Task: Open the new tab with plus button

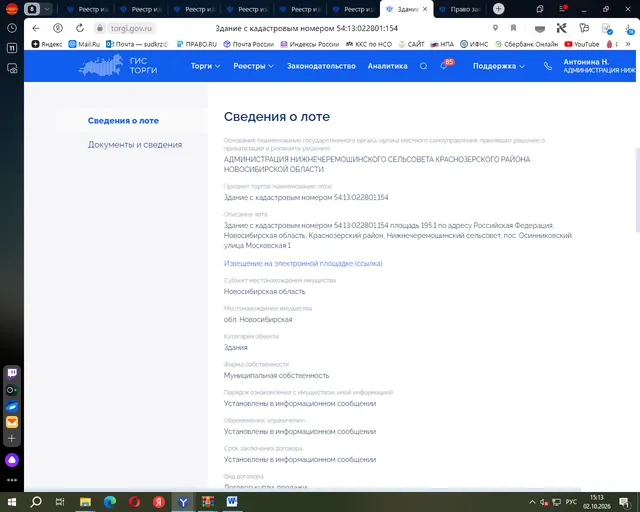Action: pos(498,9)
